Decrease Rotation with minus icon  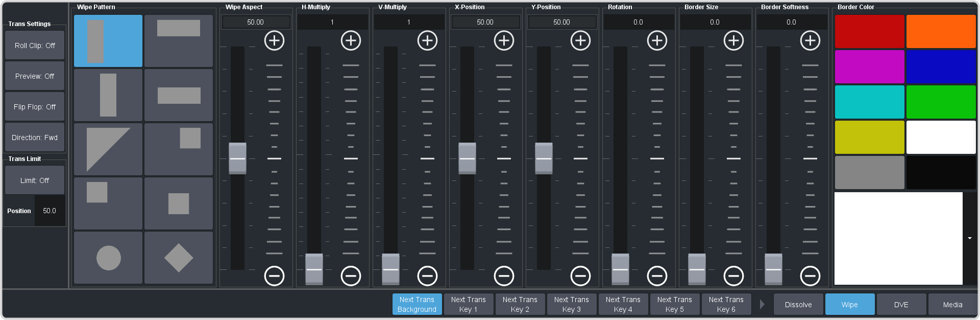[657, 276]
